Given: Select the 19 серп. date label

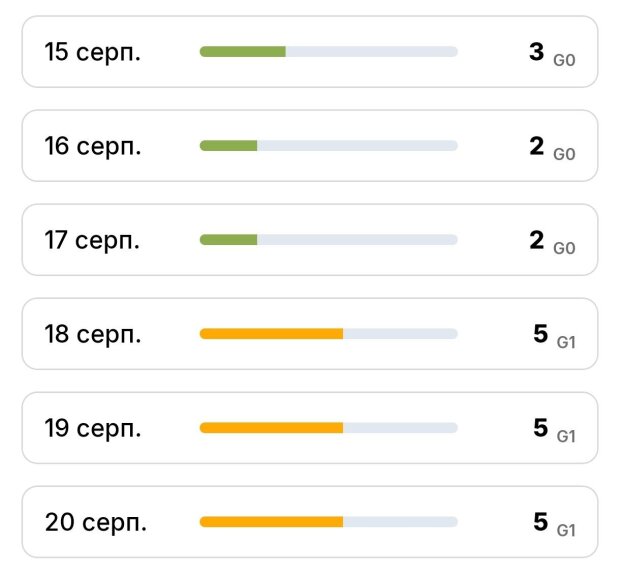Looking at the screenshot, I should tap(93, 428).
